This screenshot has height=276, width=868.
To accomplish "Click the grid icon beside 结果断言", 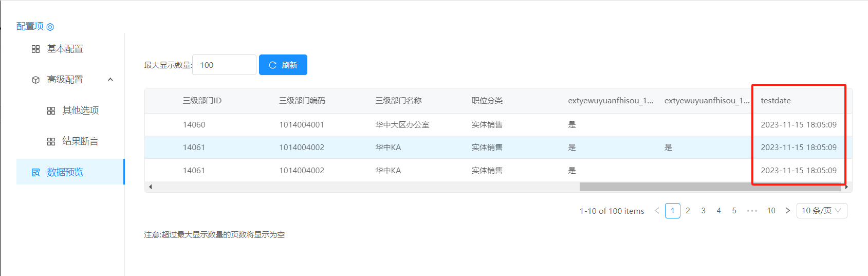I will pyautogui.click(x=51, y=142).
